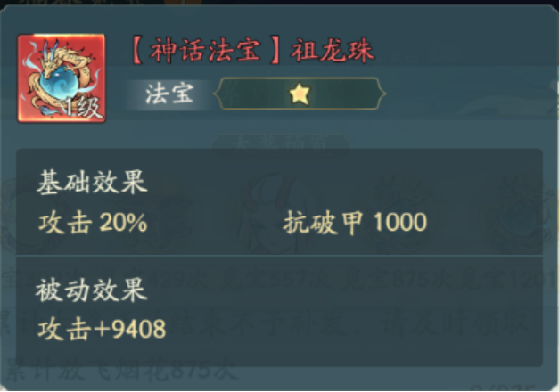This screenshot has width=559, height=392.
Task: Click the blue orb in the item artwork
Action: [57, 85]
